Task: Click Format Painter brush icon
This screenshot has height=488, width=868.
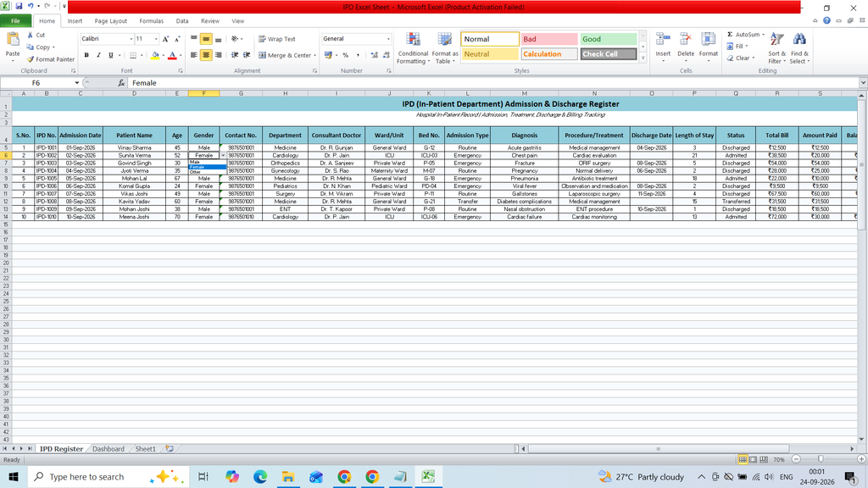Action: point(31,59)
